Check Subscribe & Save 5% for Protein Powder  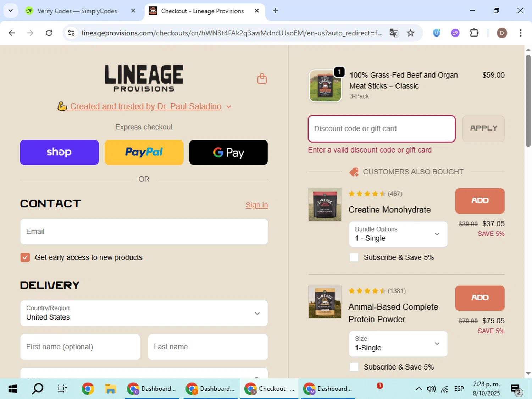pyautogui.click(x=354, y=367)
